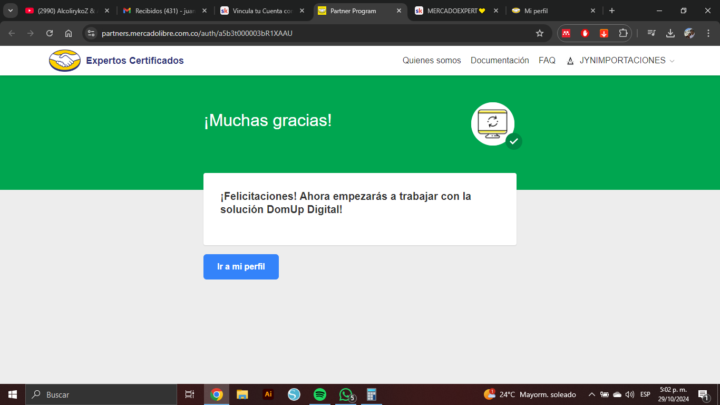Close the Mi perfil tab

592,11
